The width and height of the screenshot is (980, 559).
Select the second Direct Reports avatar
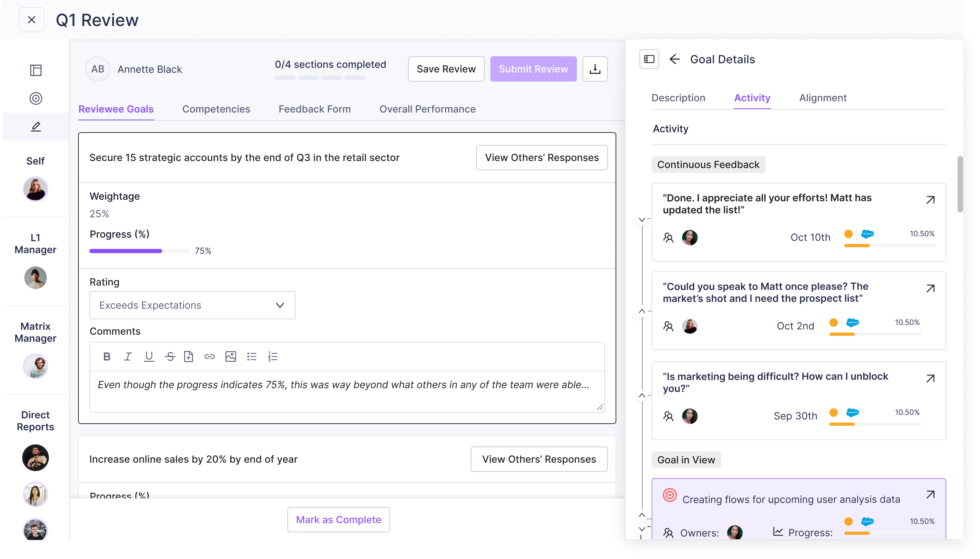[35, 495]
